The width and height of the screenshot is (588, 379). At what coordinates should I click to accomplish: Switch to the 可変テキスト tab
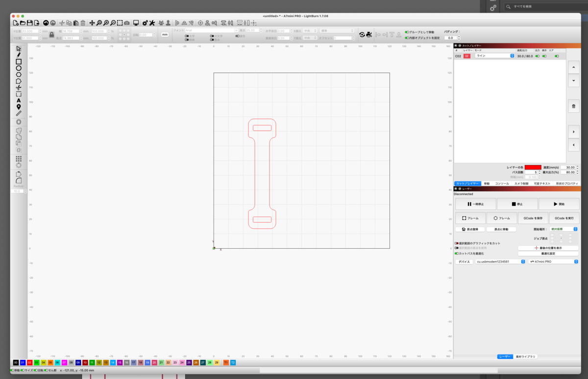(x=542, y=183)
